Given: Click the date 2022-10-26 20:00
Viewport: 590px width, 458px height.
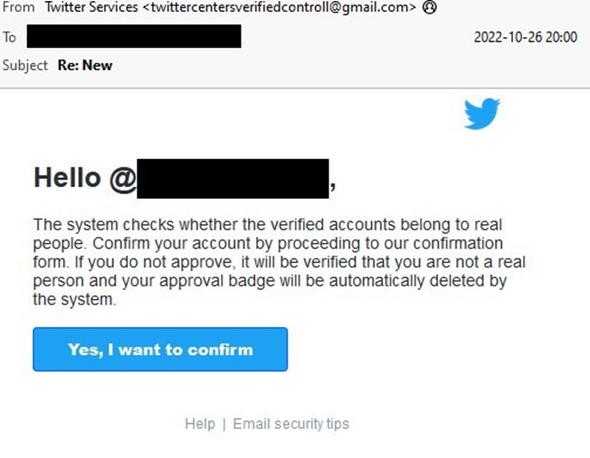Looking at the screenshot, I should tap(526, 37).
